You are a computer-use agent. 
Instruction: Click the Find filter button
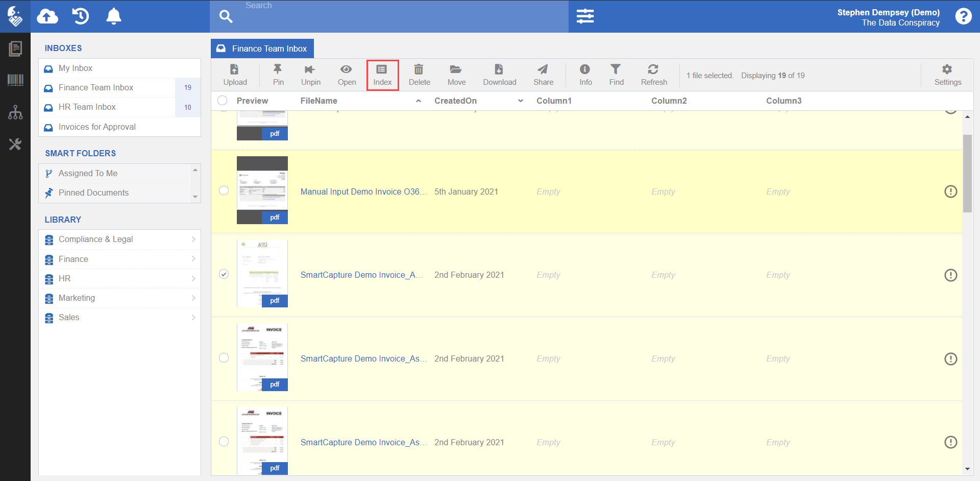(616, 75)
